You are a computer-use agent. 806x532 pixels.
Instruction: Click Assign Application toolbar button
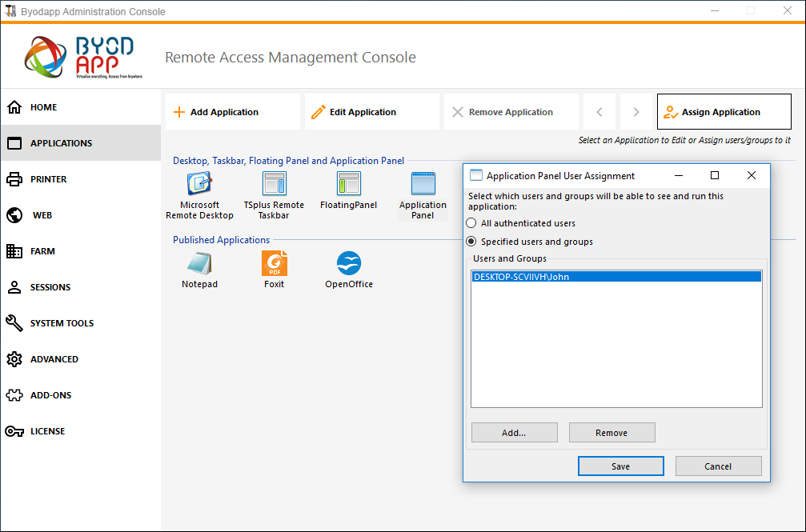tap(724, 111)
